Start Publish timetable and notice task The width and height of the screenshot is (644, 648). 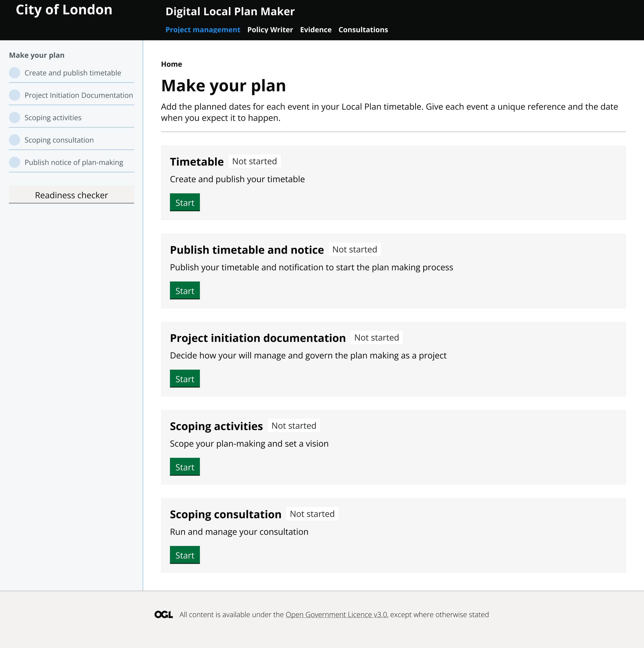pyautogui.click(x=185, y=290)
